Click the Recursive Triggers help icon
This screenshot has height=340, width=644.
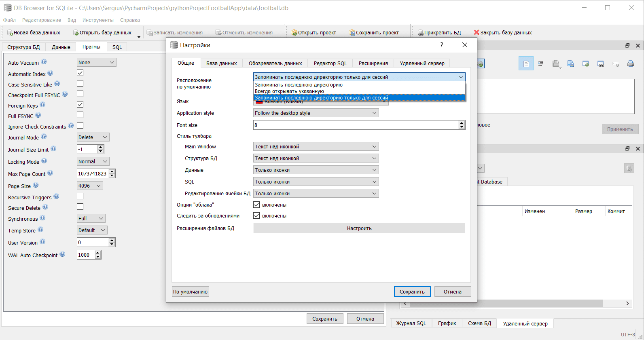[56, 196]
